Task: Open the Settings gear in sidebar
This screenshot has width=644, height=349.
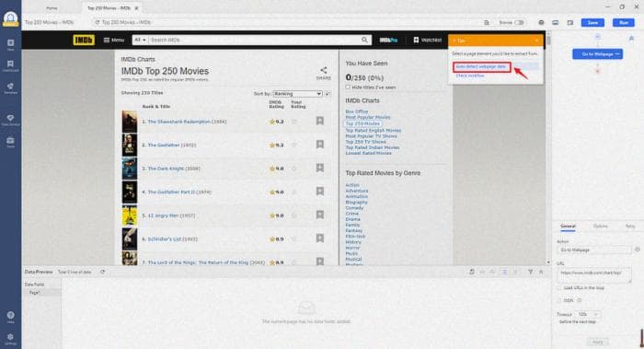Action: (x=11, y=338)
